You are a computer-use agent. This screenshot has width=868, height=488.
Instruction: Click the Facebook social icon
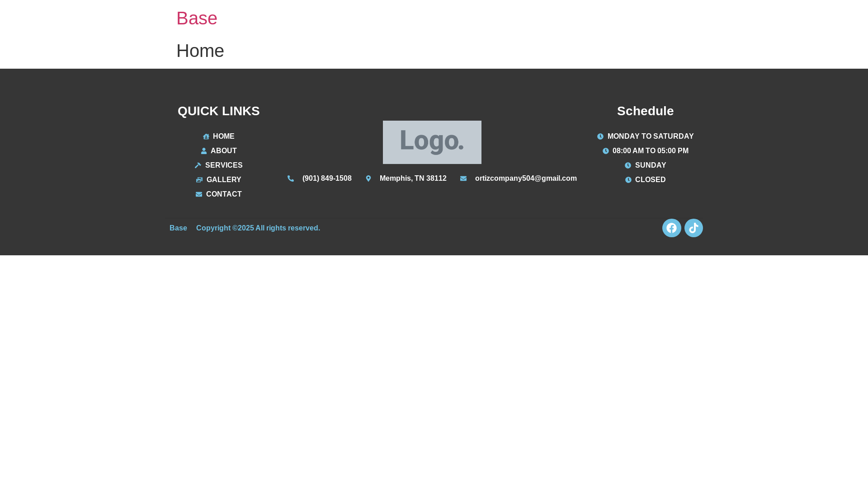671,228
